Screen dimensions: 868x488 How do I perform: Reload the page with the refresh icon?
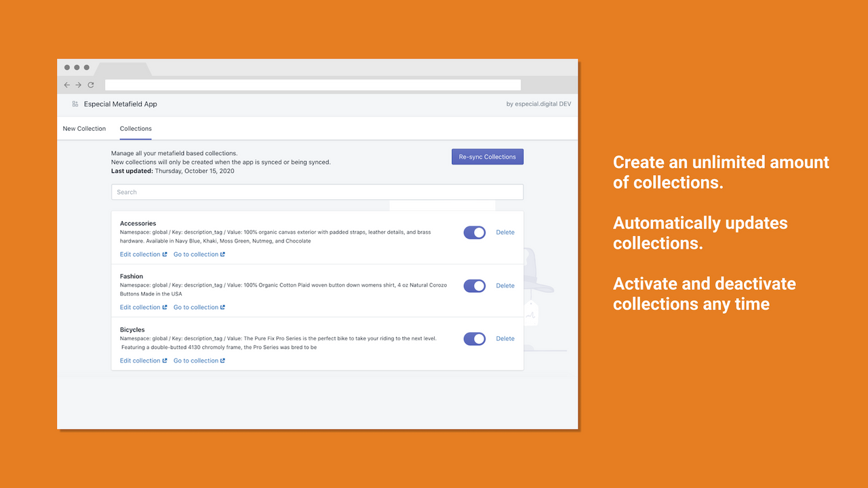tap(90, 84)
